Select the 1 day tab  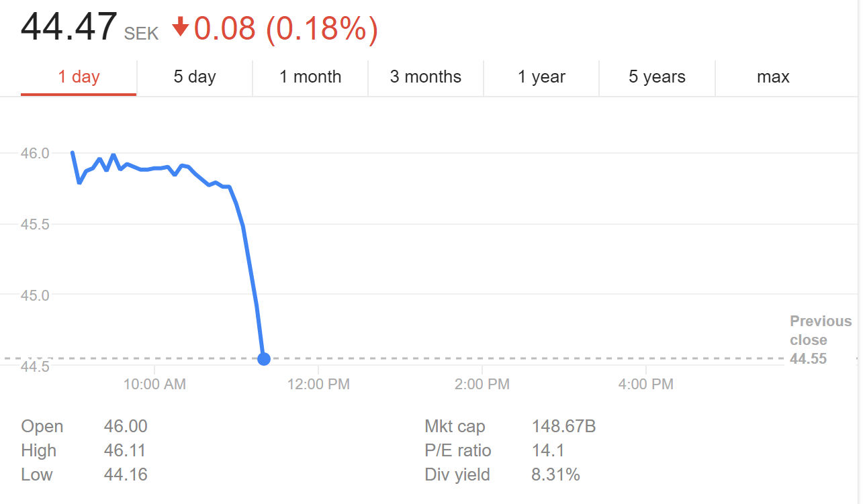(x=79, y=77)
